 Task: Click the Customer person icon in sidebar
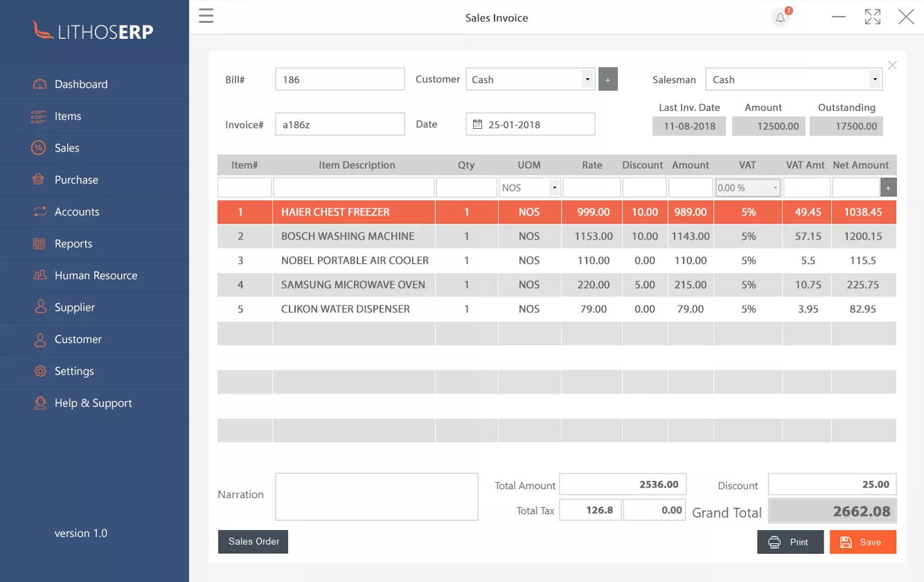(x=41, y=339)
